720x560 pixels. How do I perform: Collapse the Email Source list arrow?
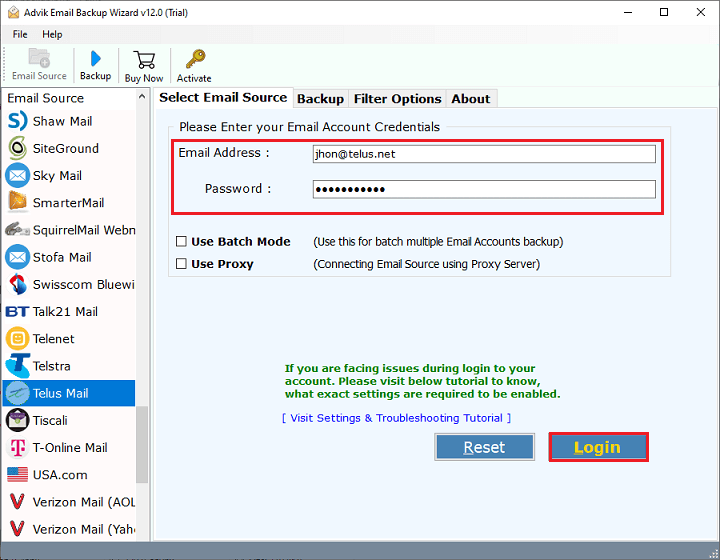pos(142,96)
